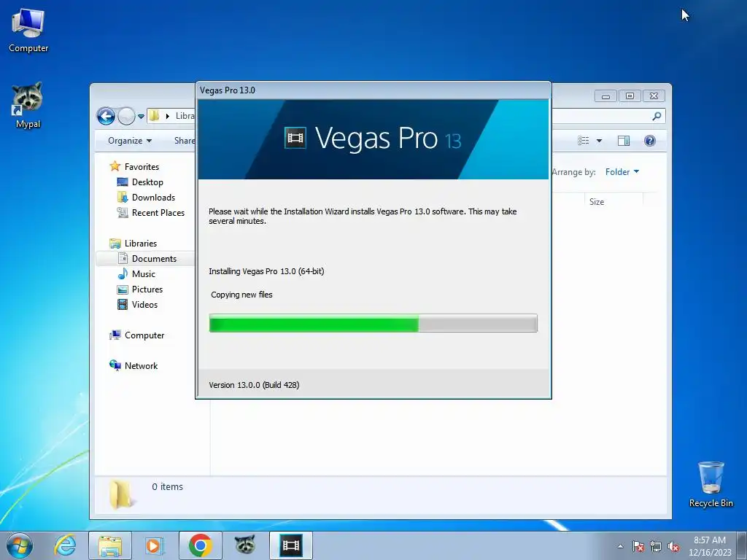747x560 pixels.
Task: Go back in the Explorer window
Action: (x=106, y=116)
